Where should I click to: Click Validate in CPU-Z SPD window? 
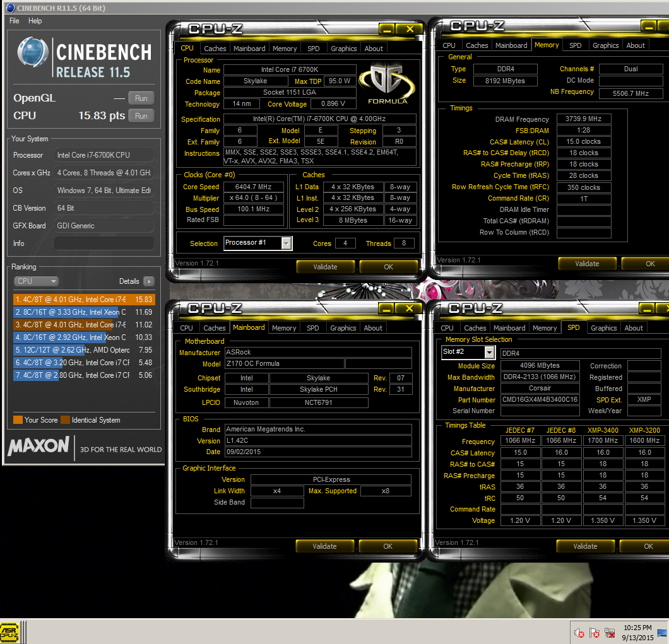coord(586,546)
